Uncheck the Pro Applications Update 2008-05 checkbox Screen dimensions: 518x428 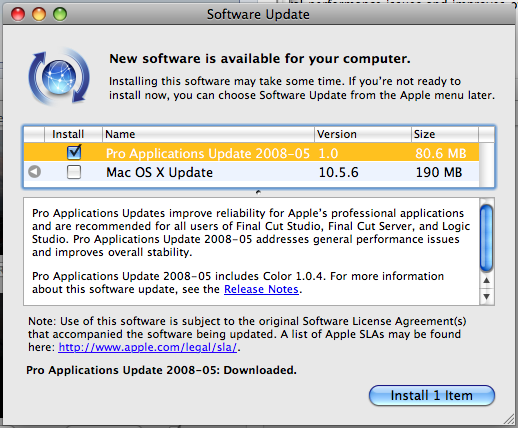click(74, 153)
